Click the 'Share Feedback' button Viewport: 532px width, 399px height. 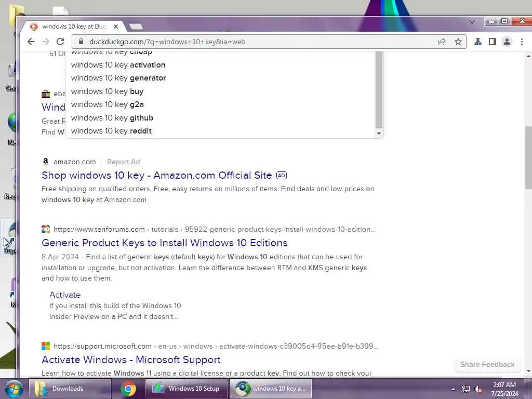pos(487,364)
